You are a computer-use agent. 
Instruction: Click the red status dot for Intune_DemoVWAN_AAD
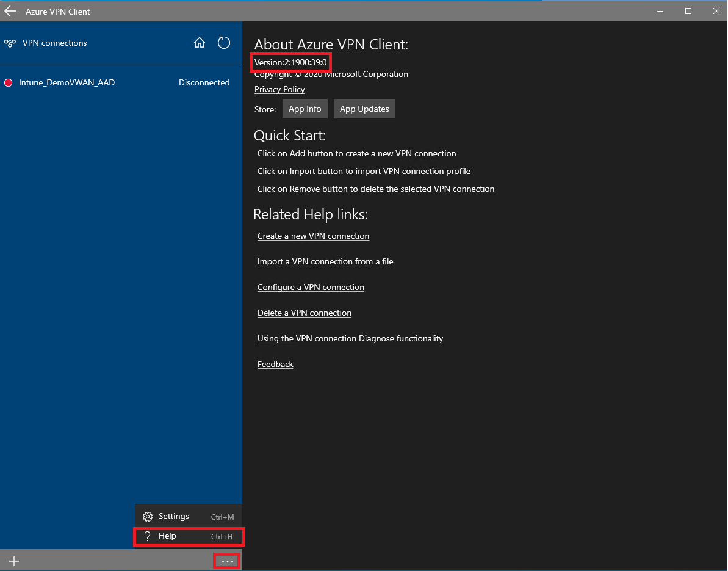tap(9, 82)
